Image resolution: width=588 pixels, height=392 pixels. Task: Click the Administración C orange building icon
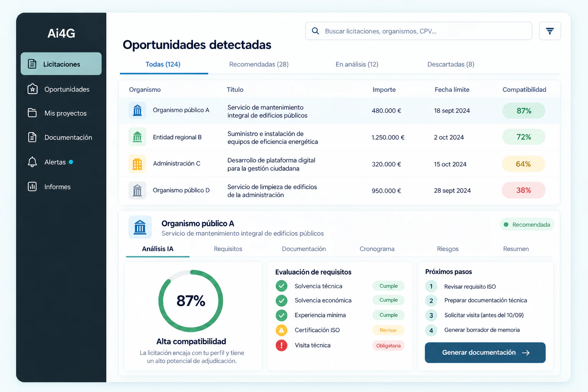137,164
